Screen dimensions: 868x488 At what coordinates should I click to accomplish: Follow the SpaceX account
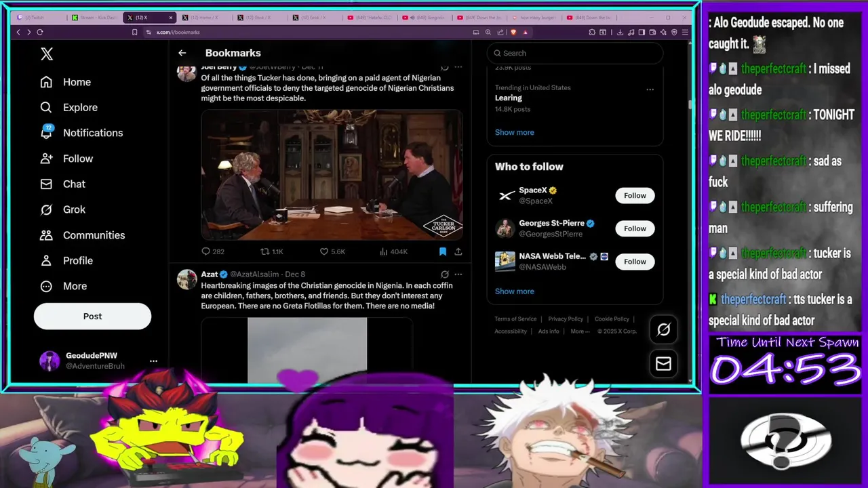tap(635, 195)
